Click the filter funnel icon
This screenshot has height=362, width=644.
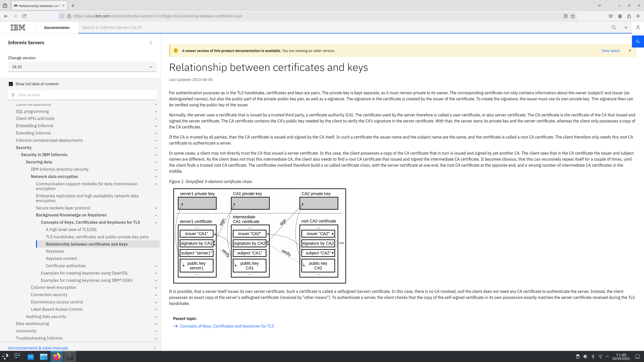pos(13,95)
